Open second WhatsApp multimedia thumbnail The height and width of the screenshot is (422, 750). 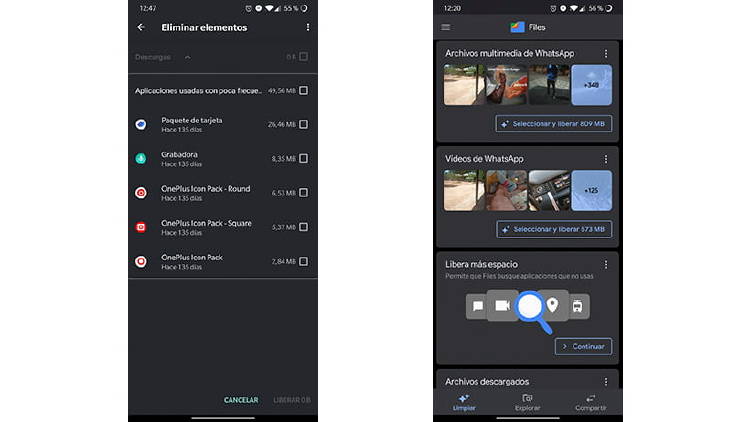coord(507,85)
